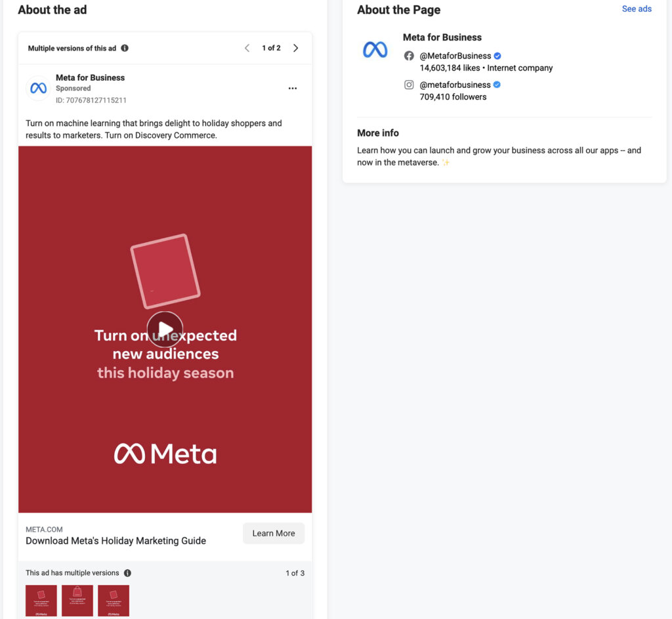
Task: Click the blue verified badge by @MetaforBusiness
Action: click(497, 56)
